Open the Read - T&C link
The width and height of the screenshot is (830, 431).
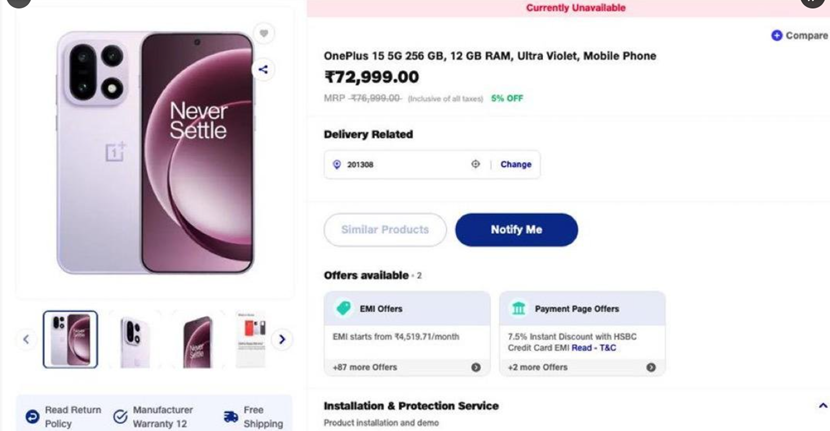(x=594, y=348)
